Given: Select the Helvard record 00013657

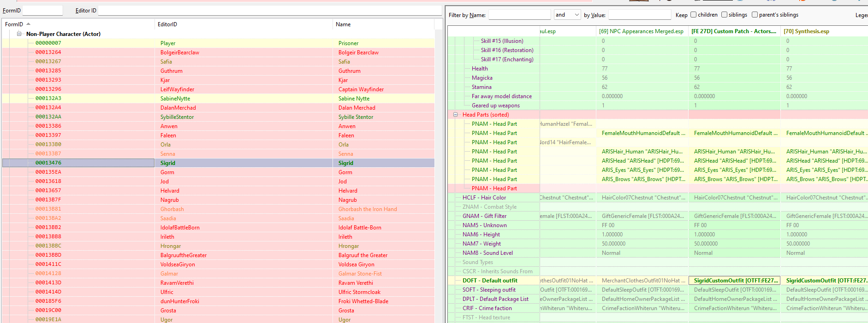Looking at the screenshot, I should (x=218, y=190).
